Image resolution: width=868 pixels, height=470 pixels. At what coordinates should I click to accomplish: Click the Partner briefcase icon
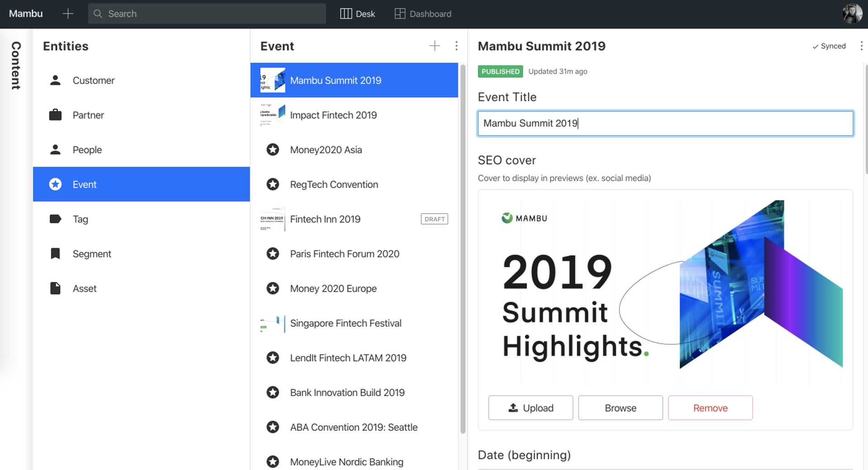[55, 115]
